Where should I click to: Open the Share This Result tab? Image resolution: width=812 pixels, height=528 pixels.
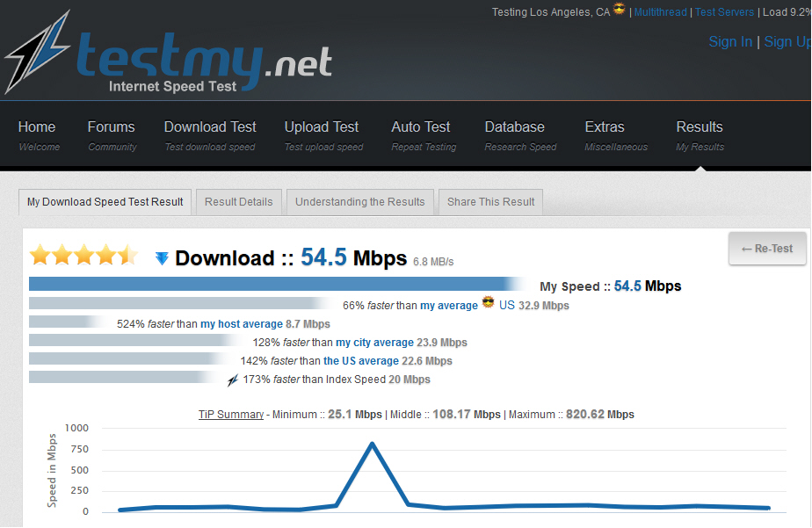[489, 201]
